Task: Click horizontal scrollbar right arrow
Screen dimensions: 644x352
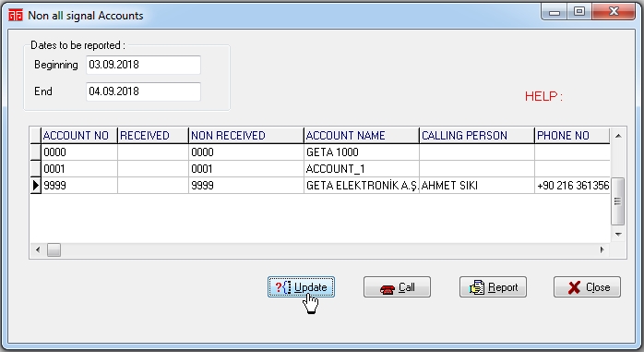Action: click(602, 249)
